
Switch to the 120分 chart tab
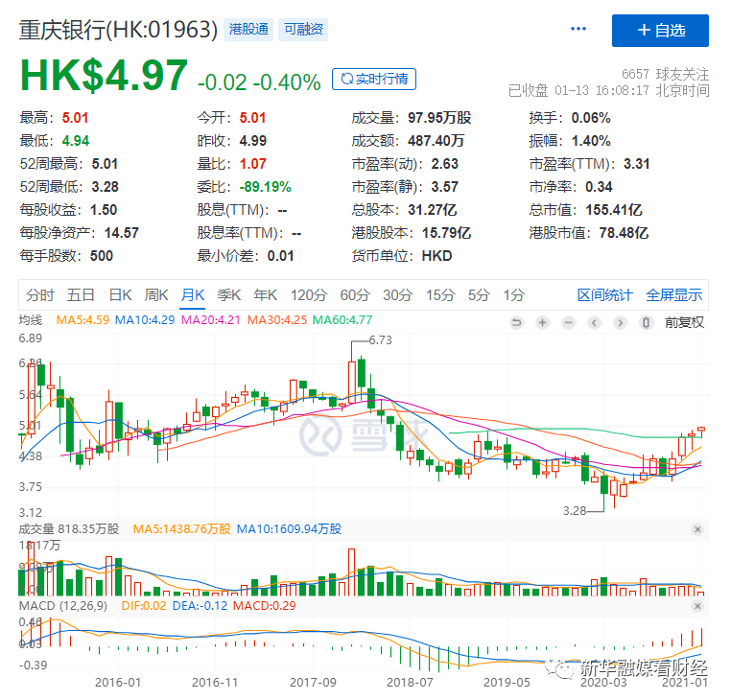click(x=309, y=295)
